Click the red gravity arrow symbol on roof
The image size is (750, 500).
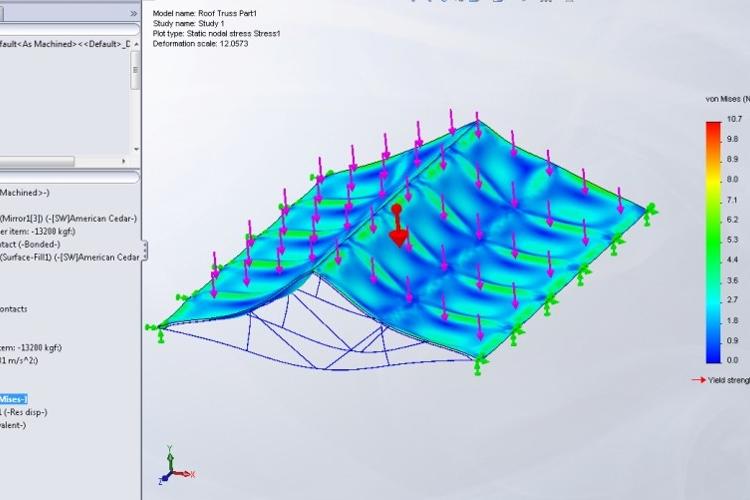pyautogui.click(x=398, y=225)
